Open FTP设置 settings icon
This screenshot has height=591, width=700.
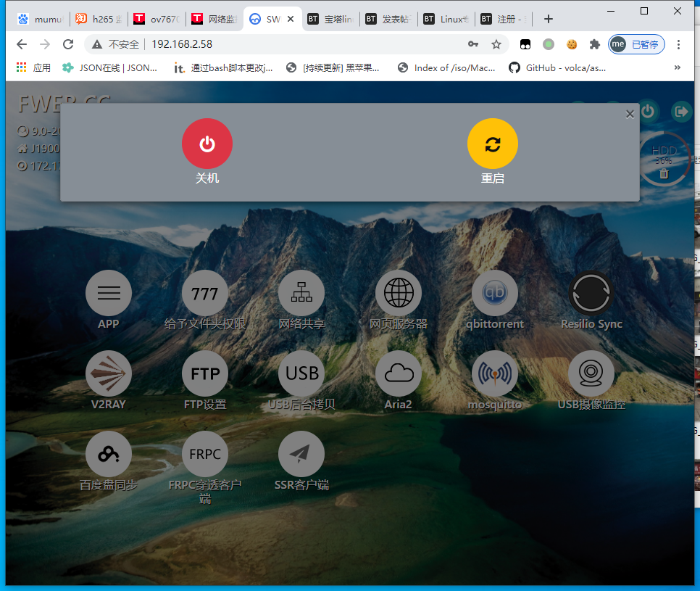click(x=205, y=373)
